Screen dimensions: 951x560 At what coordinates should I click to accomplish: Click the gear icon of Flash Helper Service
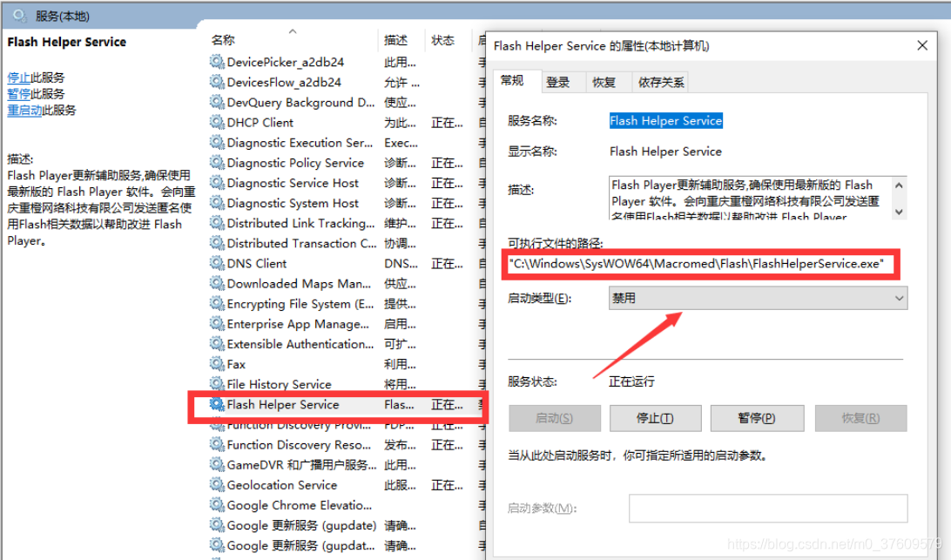217,404
